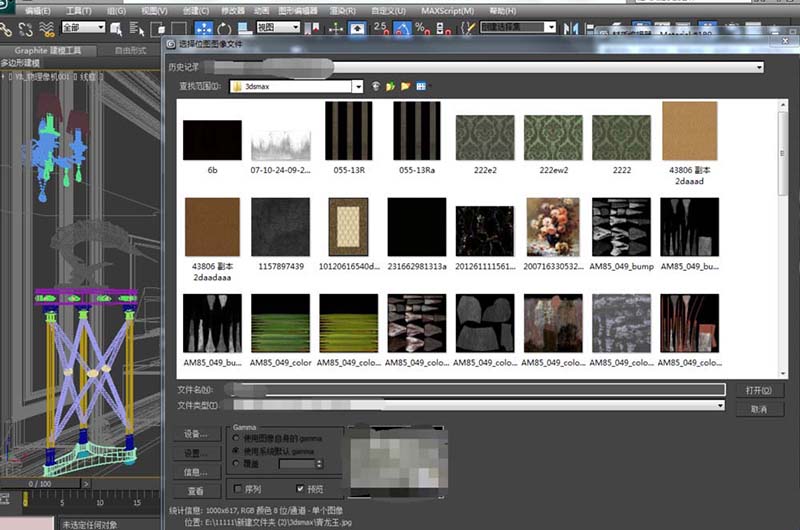Activate the Select and Scale tool

[x=245, y=29]
